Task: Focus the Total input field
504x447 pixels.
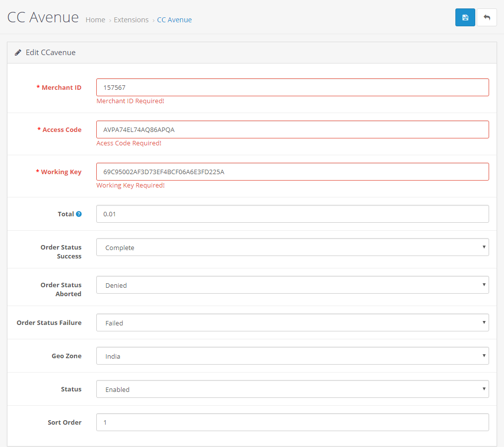Action: pos(293,214)
